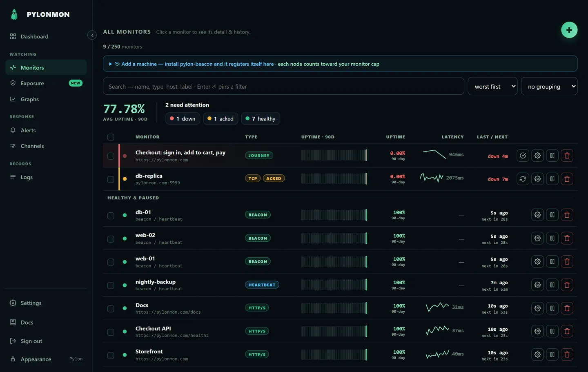Go to Dashboard in the sidebar
The width and height of the screenshot is (588, 372).
pos(46,36)
